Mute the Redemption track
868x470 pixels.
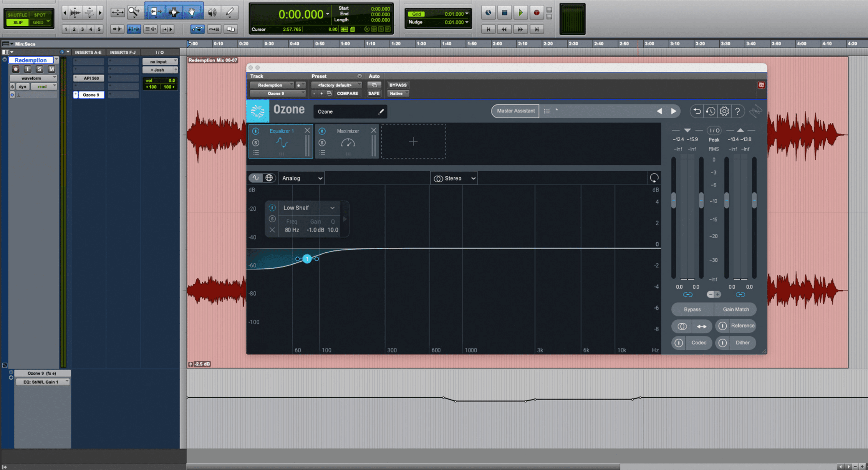(51, 69)
